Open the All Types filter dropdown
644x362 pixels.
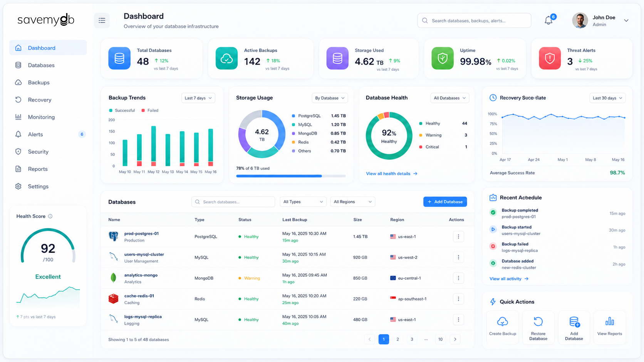pos(303,202)
